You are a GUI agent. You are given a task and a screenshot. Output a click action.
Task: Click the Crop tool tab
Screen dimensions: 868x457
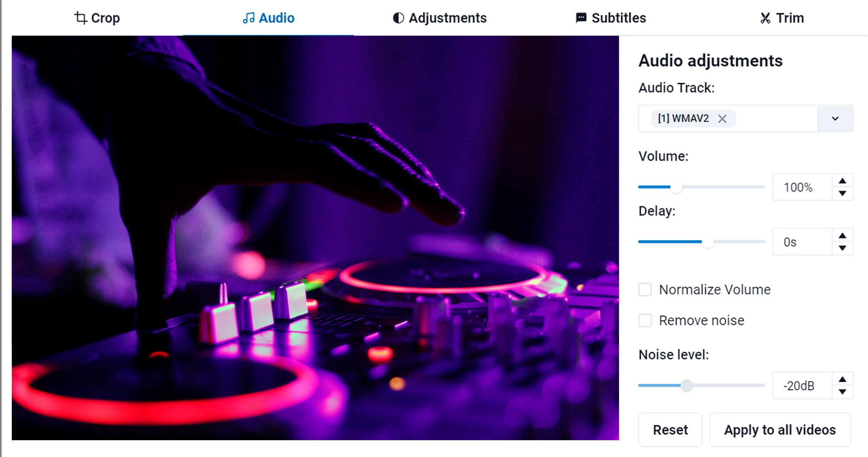97,17
